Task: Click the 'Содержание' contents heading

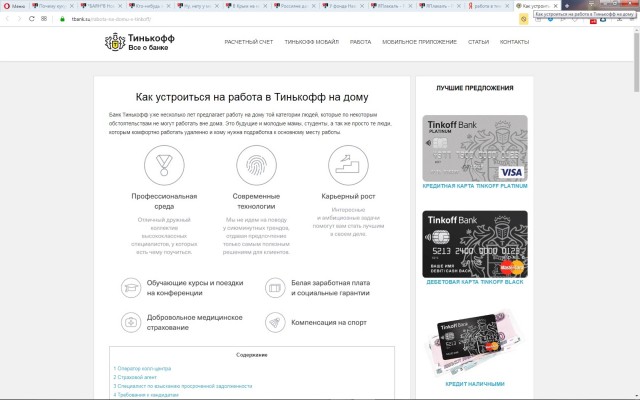Action: pyautogui.click(x=251, y=355)
